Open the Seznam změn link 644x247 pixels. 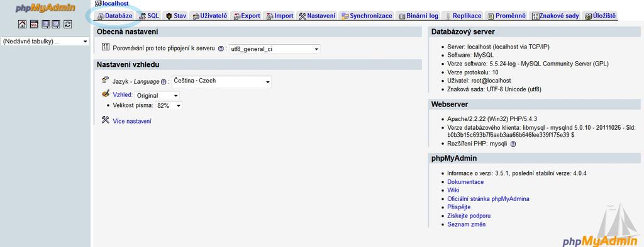pos(466,224)
